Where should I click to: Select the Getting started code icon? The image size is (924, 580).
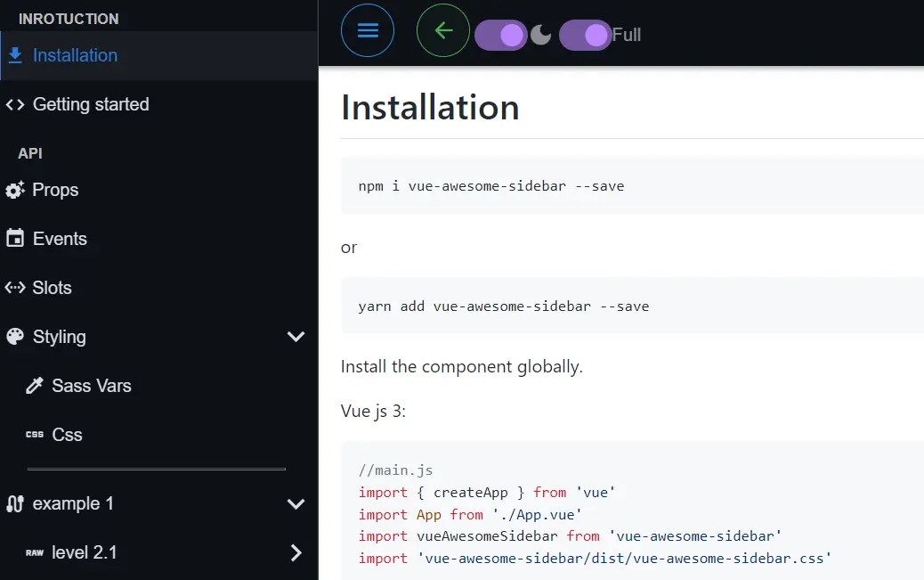pos(14,104)
